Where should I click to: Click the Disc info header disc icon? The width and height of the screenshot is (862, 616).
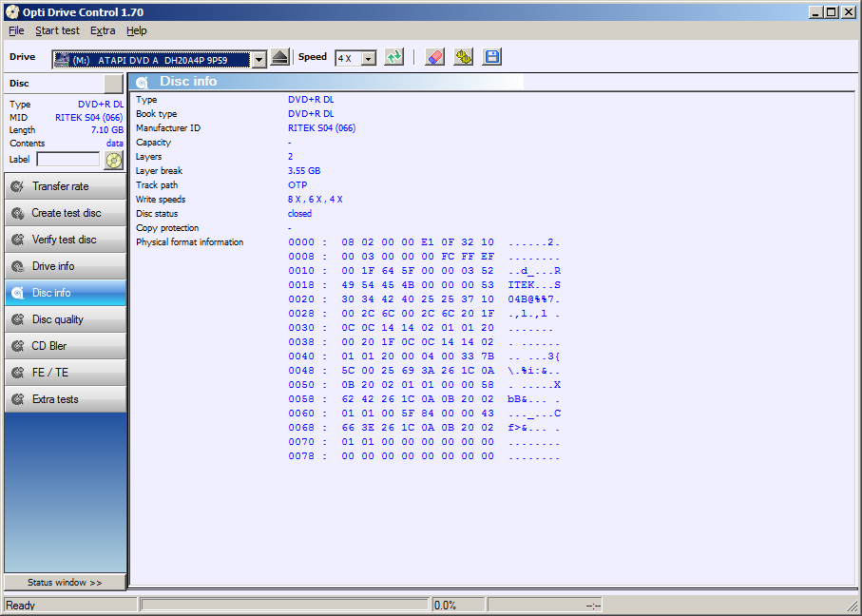(142, 82)
